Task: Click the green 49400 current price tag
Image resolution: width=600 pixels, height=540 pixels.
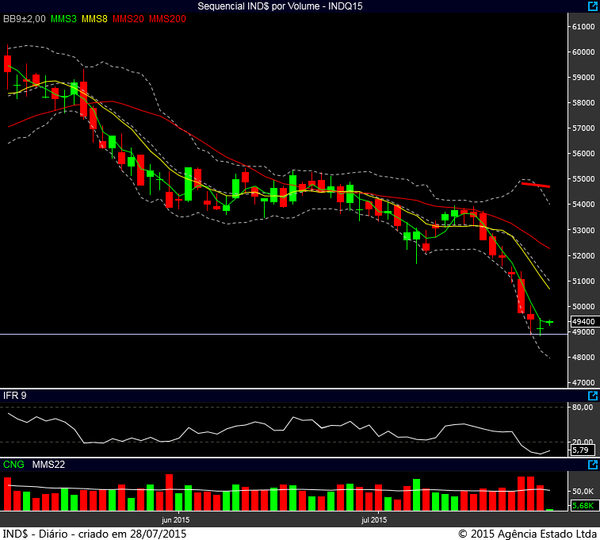Action: click(x=583, y=322)
